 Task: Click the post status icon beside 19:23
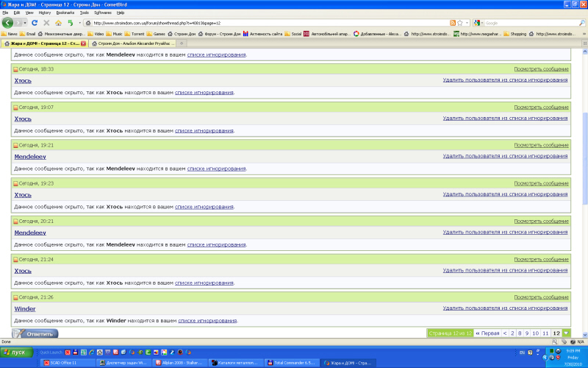[15, 183]
